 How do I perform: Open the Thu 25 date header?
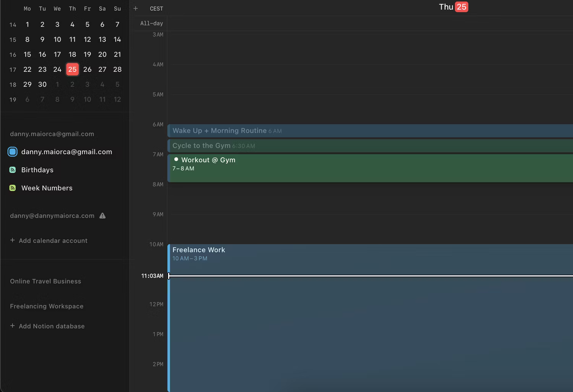[x=453, y=6]
